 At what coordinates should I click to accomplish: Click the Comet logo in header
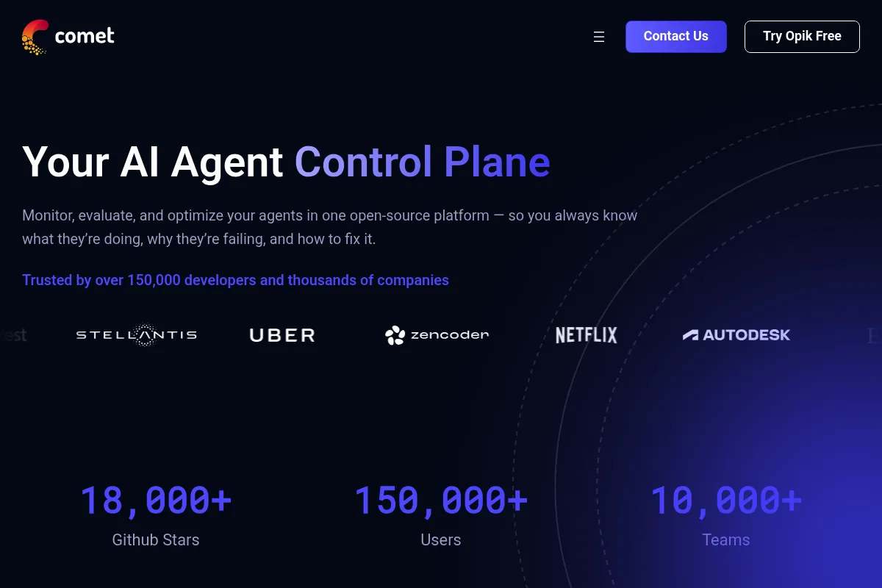[68, 37]
